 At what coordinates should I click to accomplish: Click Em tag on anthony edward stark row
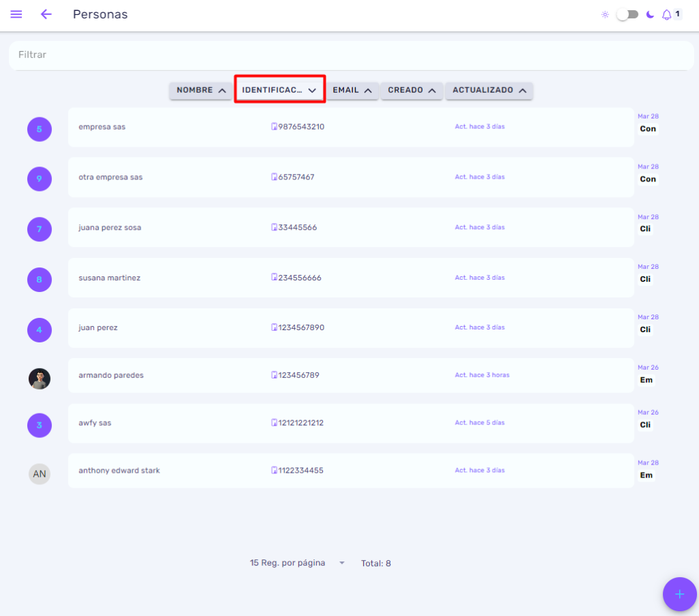point(646,475)
